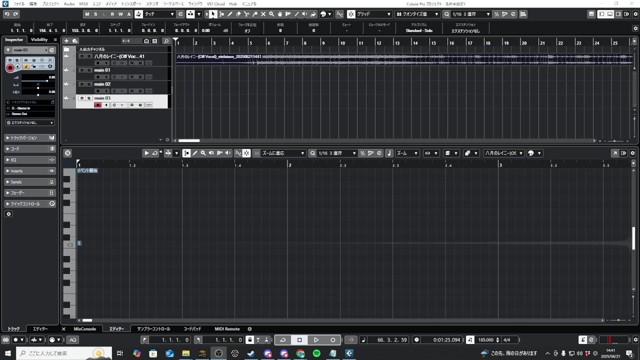The height and width of the screenshot is (360, 640).
Task: Expand the Sends section in Inspector
Action: tap(30, 182)
